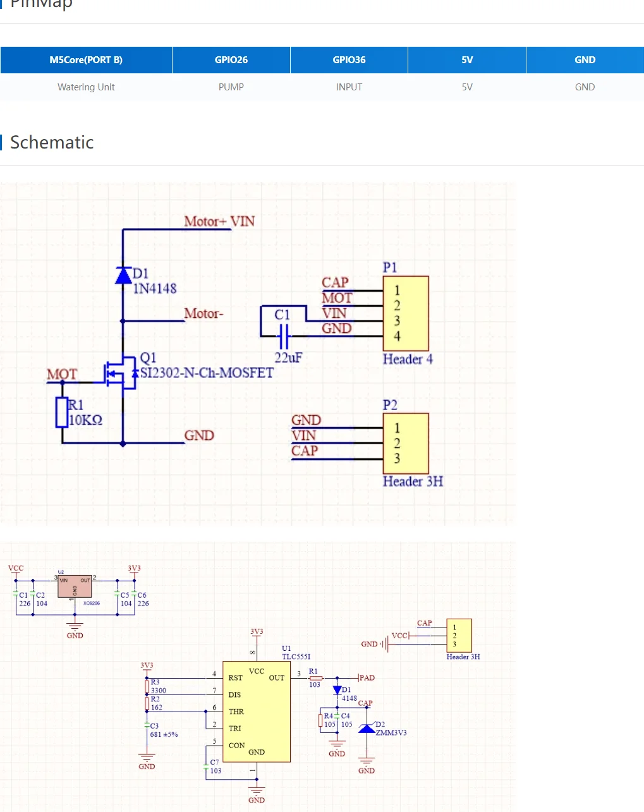Click the R1 10KΩ resistor label
Viewport: 644px width, 812px height.
tap(85, 413)
